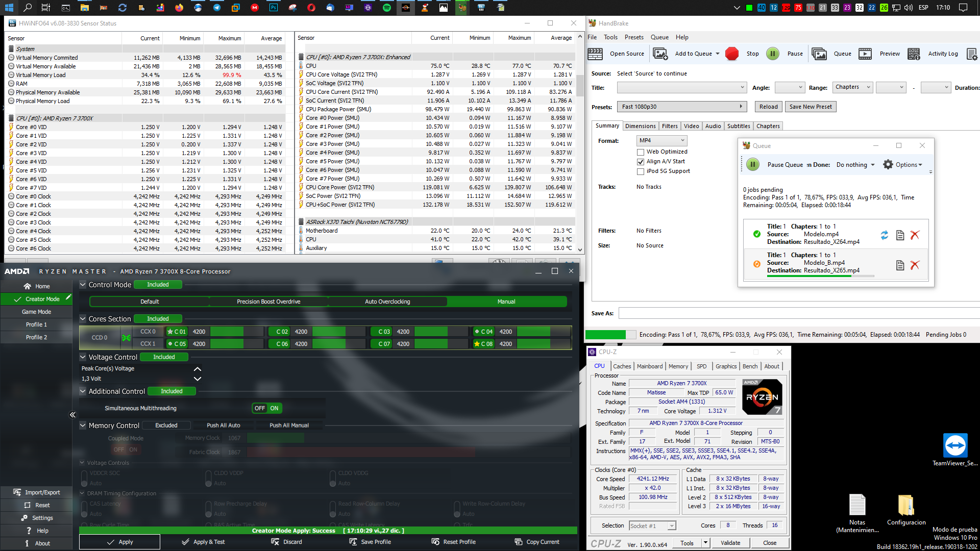980x551 pixels.
Task: Open the Title dropdown in HandBrake
Action: click(681, 88)
